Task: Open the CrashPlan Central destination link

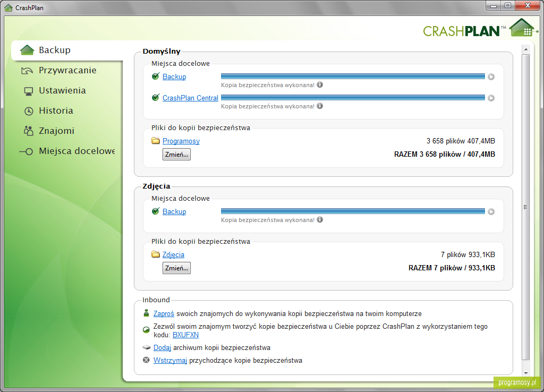Action: [190, 98]
